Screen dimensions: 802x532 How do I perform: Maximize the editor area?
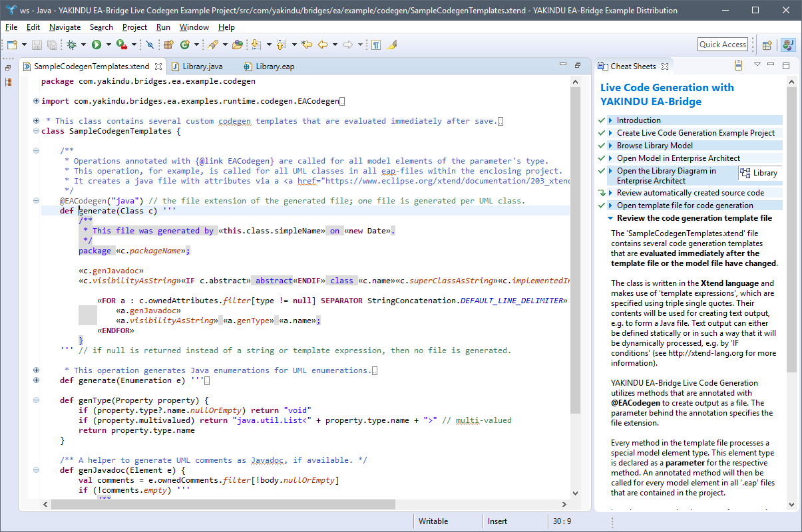tap(578, 65)
